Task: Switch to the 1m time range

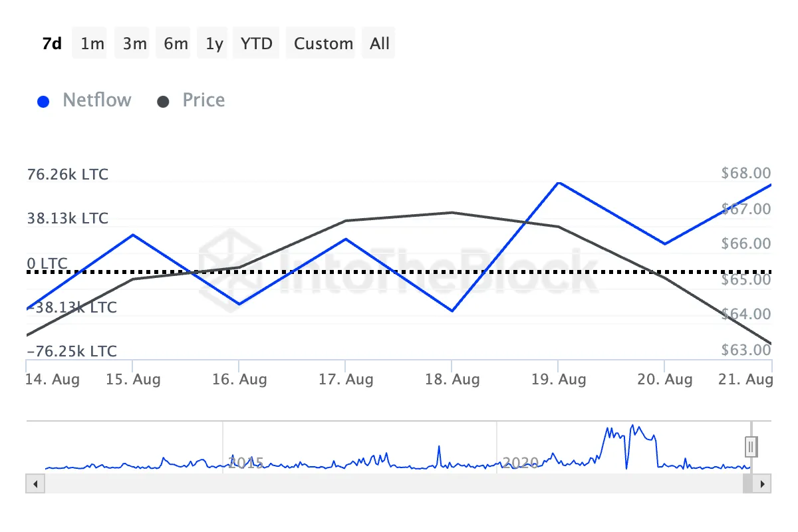Action: [x=92, y=44]
